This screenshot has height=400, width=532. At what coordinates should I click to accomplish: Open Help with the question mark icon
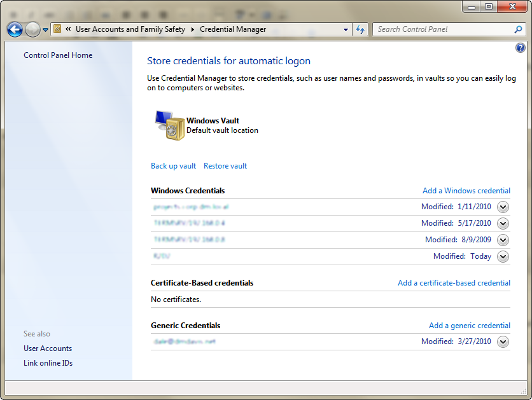(x=520, y=48)
